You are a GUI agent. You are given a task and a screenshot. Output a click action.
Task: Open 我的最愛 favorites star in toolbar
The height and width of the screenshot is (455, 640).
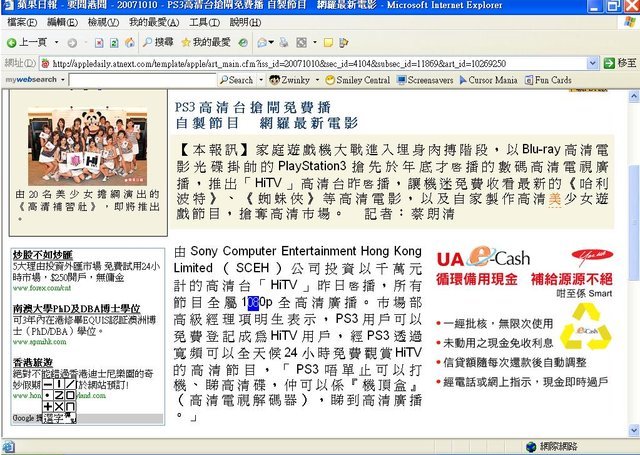pyautogui.click(x=205, y=42)
